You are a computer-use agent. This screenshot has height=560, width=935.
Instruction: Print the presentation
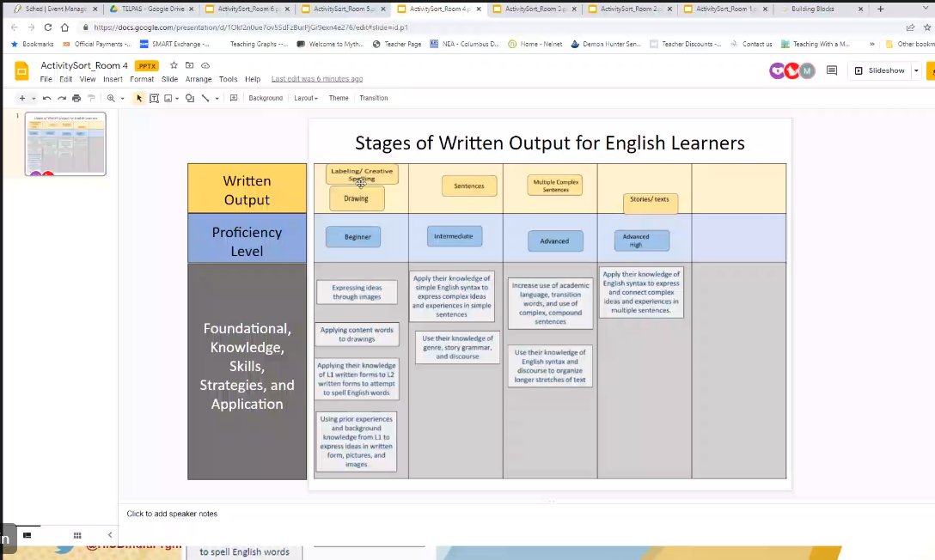click(76, 98)
